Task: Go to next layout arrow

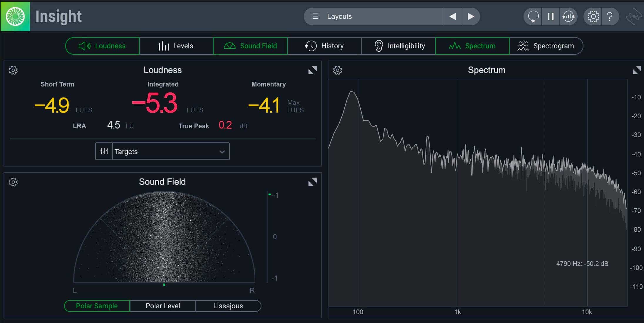Action: (471, 16)
